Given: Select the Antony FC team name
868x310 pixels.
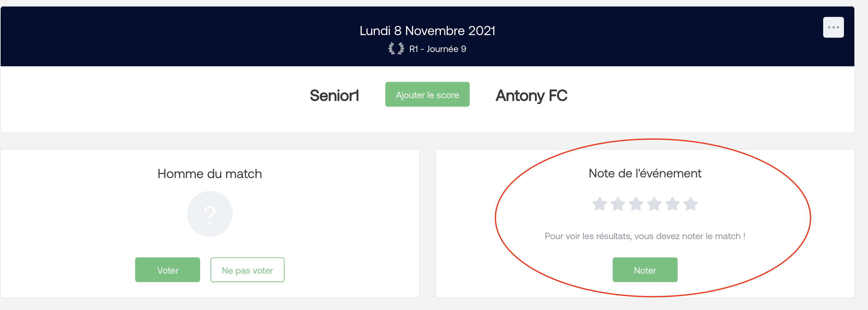Looking at the screenshot, I should click(531, 96).
